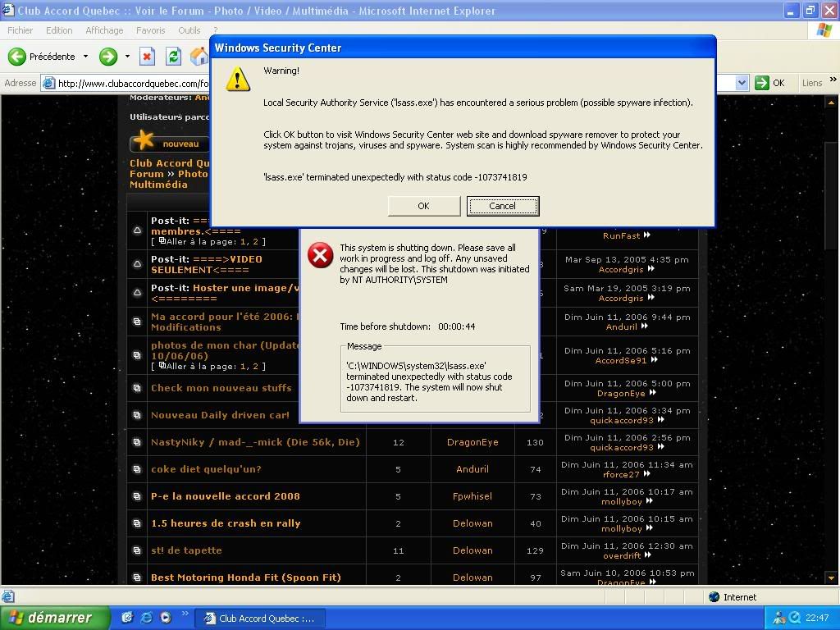Open thread '1.5 heures de crash en rally'

tap(226, 523)
